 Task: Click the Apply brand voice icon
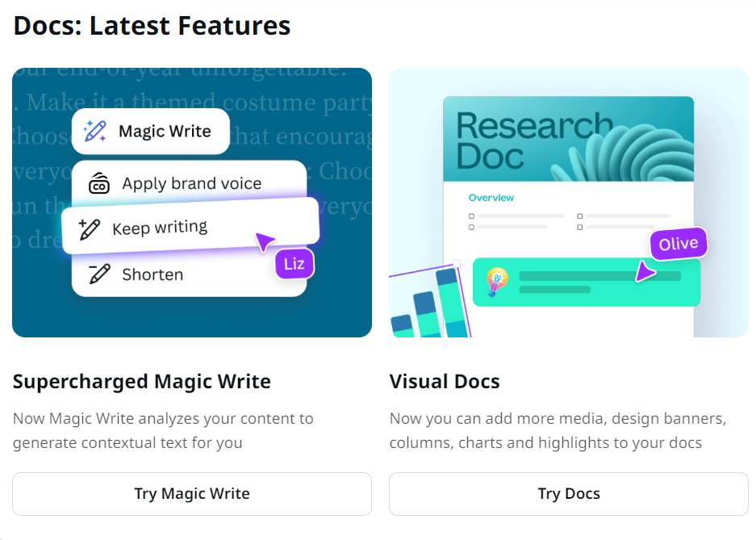[99, 183]
